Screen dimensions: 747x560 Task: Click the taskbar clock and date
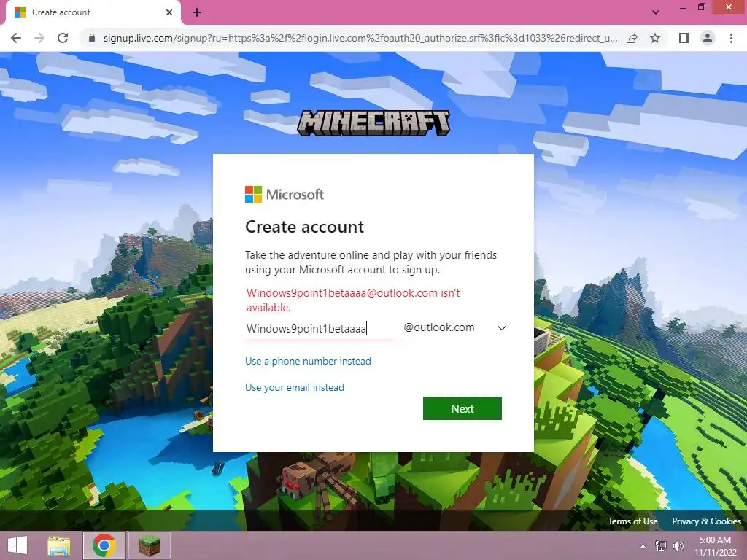coord(715,546)
